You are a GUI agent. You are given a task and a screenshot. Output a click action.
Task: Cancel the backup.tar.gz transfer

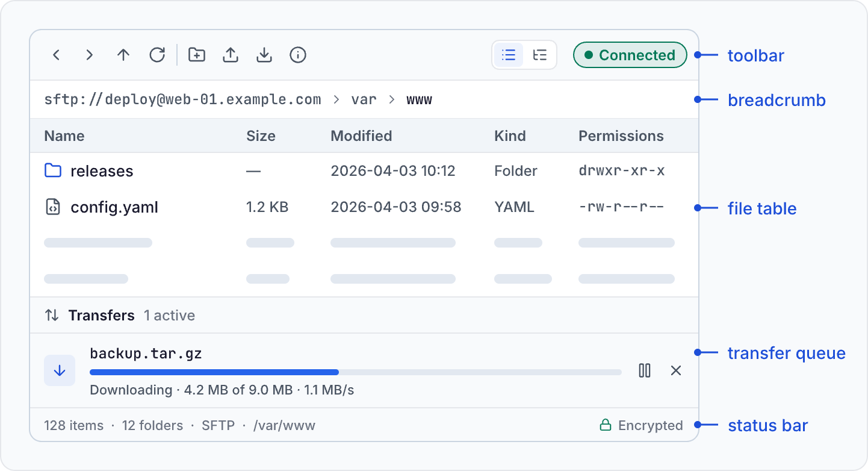point(676,370)
